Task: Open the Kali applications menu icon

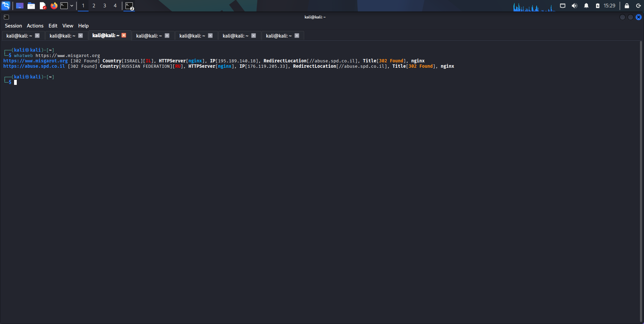Action: click(6, 6)
